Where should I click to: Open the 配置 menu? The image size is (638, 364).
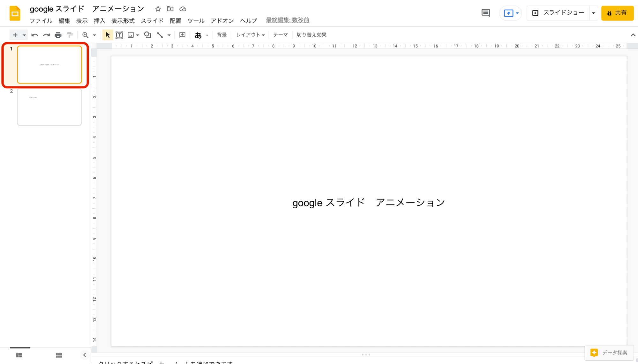(x=176, y=21)
